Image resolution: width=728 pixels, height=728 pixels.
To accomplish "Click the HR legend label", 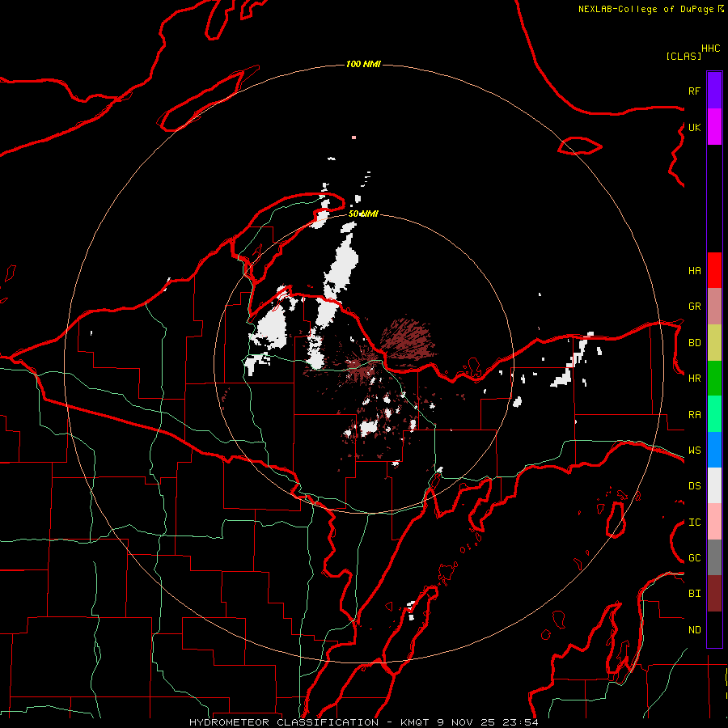I will pos(695,379).
